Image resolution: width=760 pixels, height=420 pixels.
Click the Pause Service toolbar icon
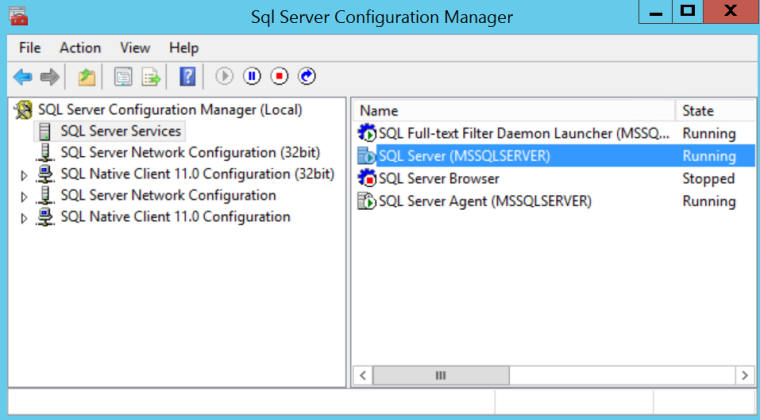tap(252, 76)
